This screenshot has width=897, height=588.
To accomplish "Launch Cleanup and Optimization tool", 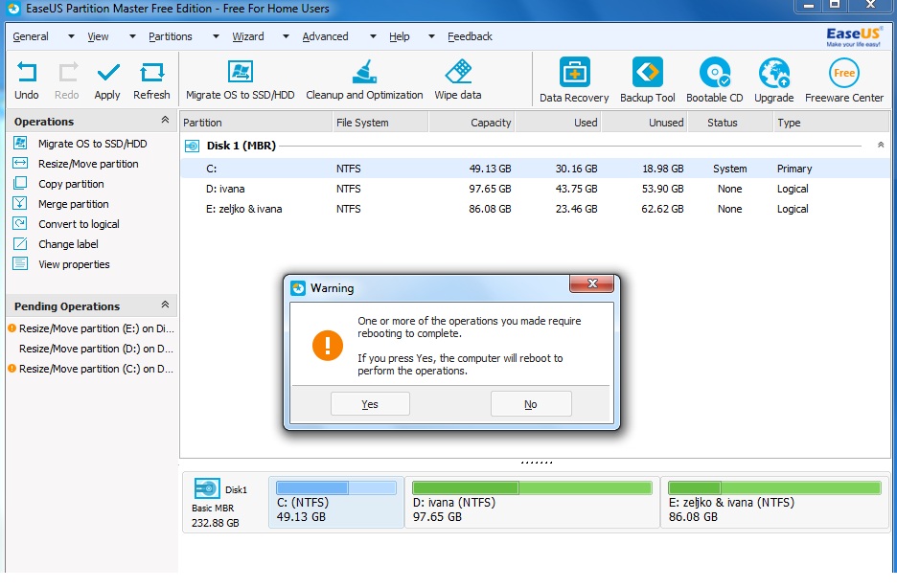I will pos(364,73).
